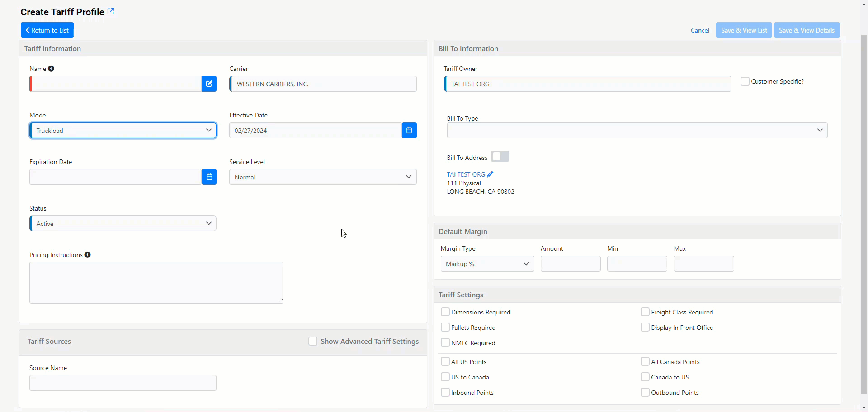868x412 pixels.
Task: Click the TAI TEST ORG address link
Action: 466,174
